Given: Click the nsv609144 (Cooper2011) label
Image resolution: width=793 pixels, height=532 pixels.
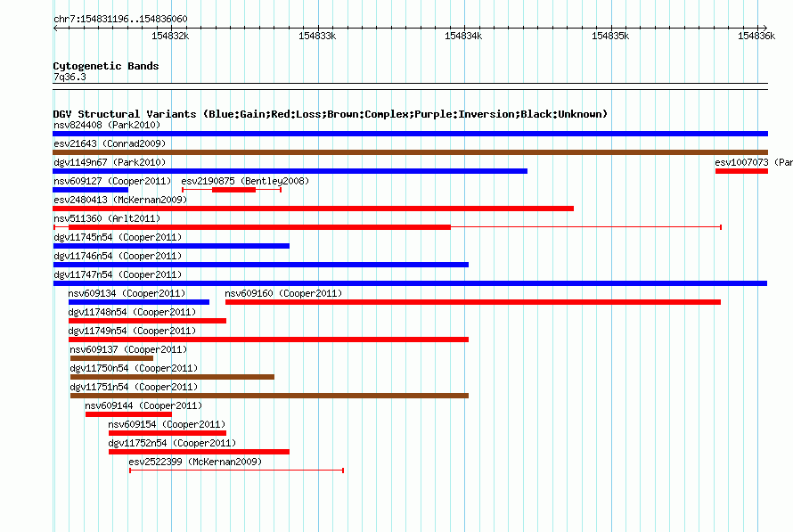Looking at the screenshot, I should (143, 405).
